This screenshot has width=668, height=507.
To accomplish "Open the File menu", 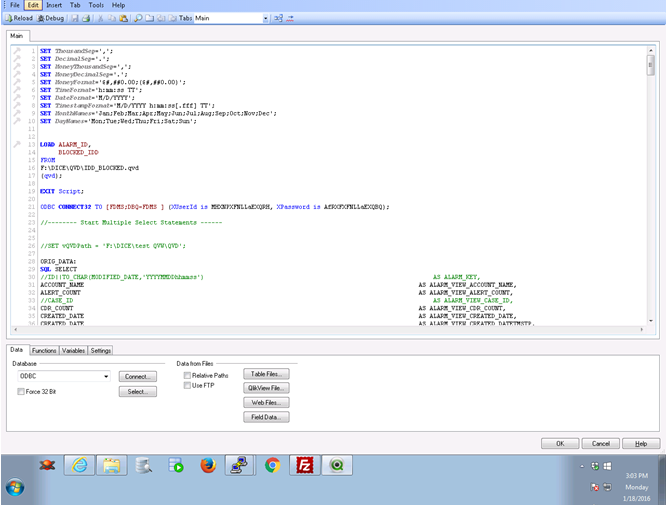I will tap(15, 5).
